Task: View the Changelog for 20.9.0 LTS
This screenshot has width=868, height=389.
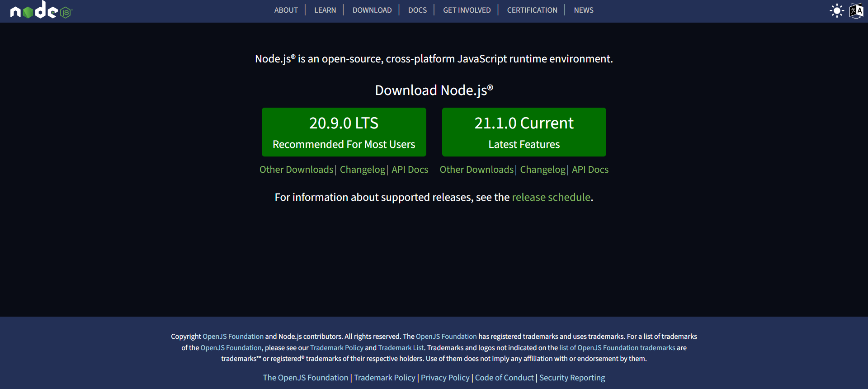Action: click(363, 170)
